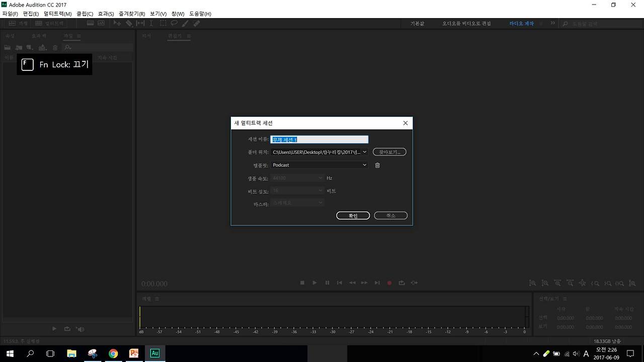
Task: Click the trash icon in the Files panel toolbar
Action: (x=55, y=48)
